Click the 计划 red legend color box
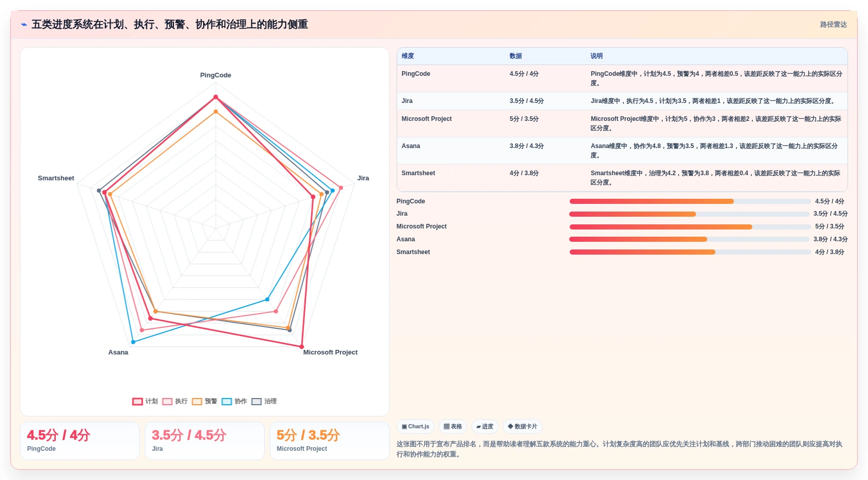The height and width of the screenshot is (480, 868). click(137, 402)
